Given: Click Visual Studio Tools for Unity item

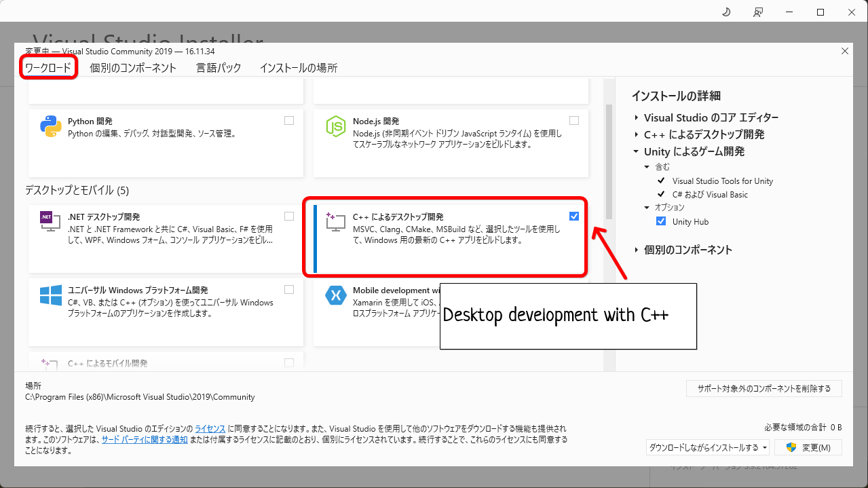Looking at the screenshot, I should (x=723, y=181).
